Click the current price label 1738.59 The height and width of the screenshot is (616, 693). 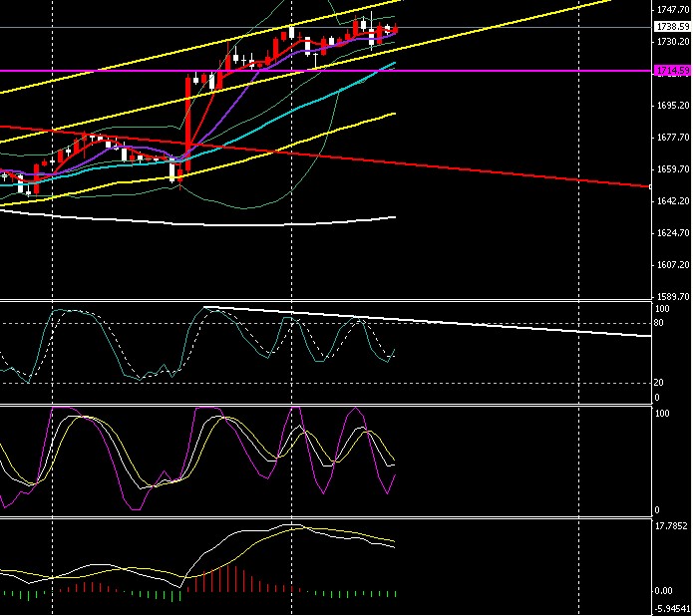pyautogui.click(x=673, y=27)
